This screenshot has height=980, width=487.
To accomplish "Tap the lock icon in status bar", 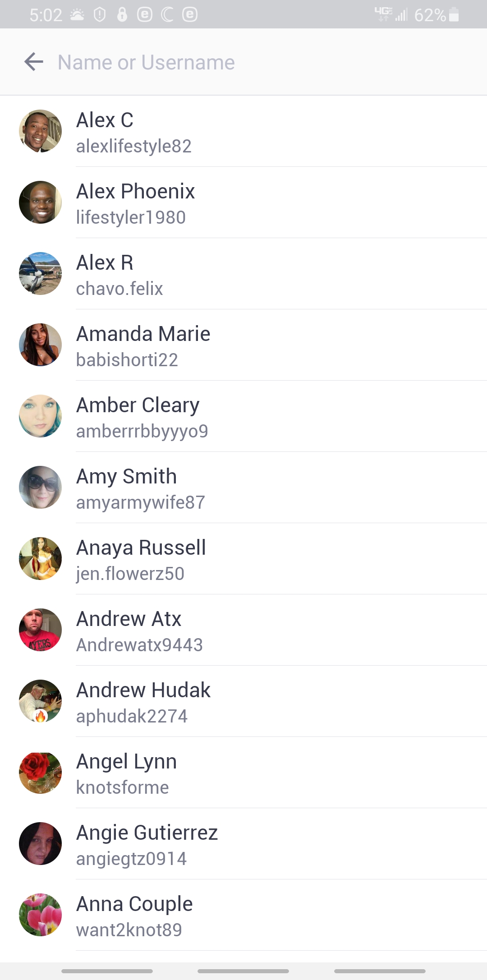I will pyautogui.click(x=122, y=14).
